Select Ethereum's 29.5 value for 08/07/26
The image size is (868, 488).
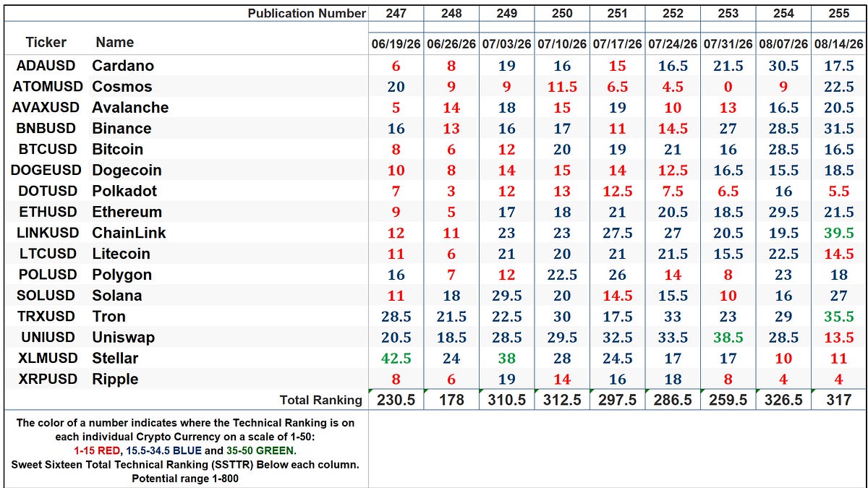783,213
